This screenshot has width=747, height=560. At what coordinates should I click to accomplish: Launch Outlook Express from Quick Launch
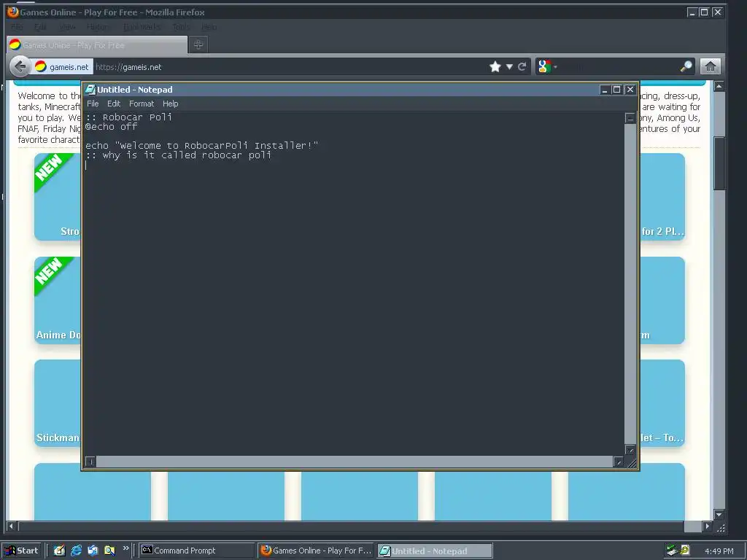pyautogui.click(x=93, y=551)
